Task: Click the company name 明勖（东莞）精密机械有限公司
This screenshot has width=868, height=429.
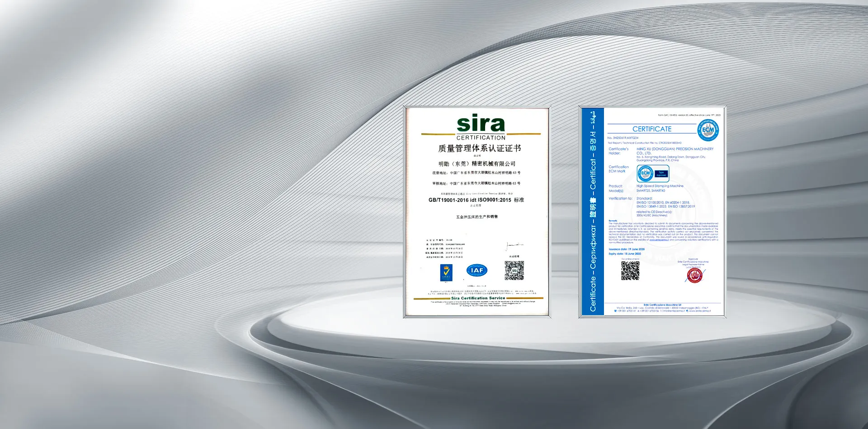Action: pyautogui.click(x=476, y=164)
